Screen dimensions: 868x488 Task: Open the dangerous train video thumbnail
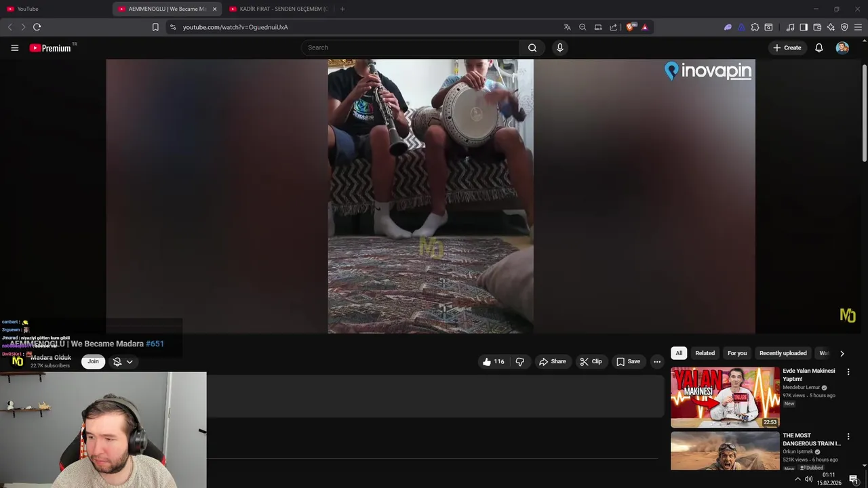tap(725, 451)
